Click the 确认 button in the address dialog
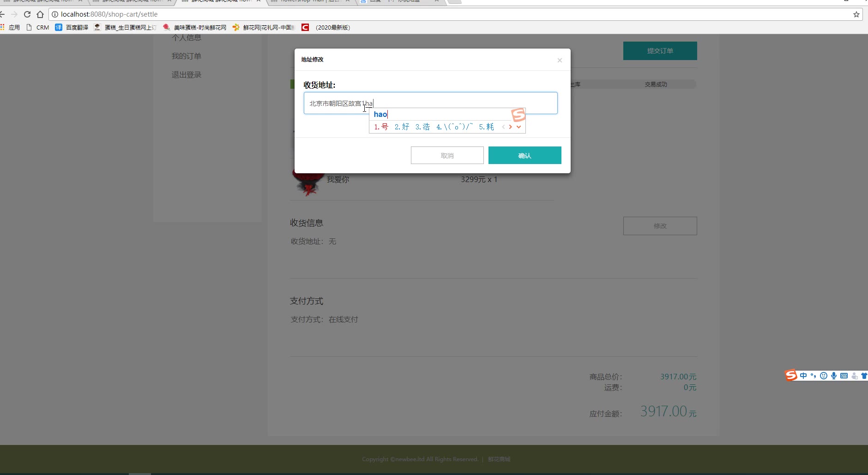The image size is (868, 475). (525, 155)
